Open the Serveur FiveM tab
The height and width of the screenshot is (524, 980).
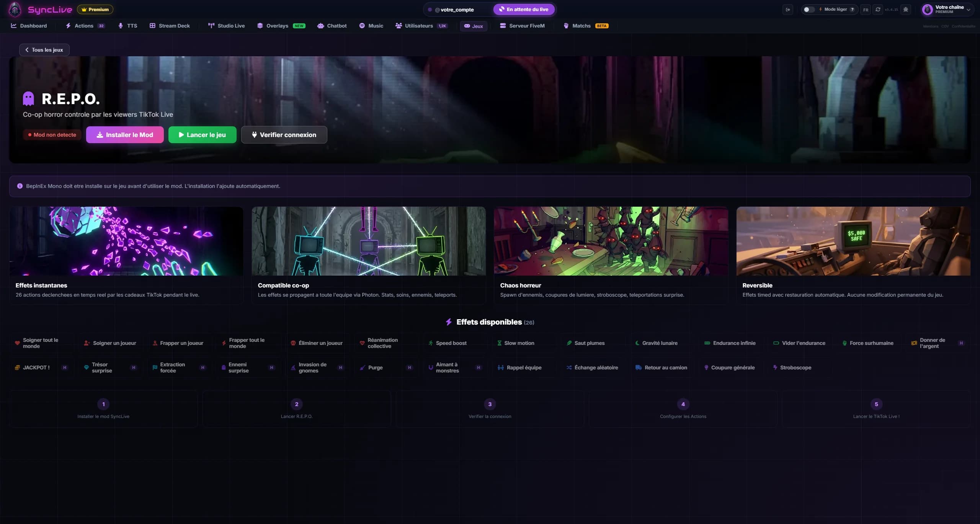(x=522, y=26)
